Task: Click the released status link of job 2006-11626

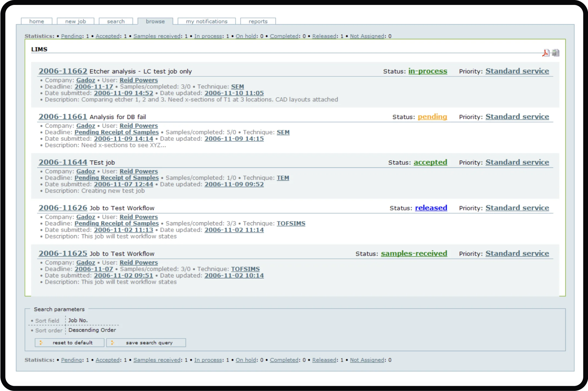Action: (431, 208)
